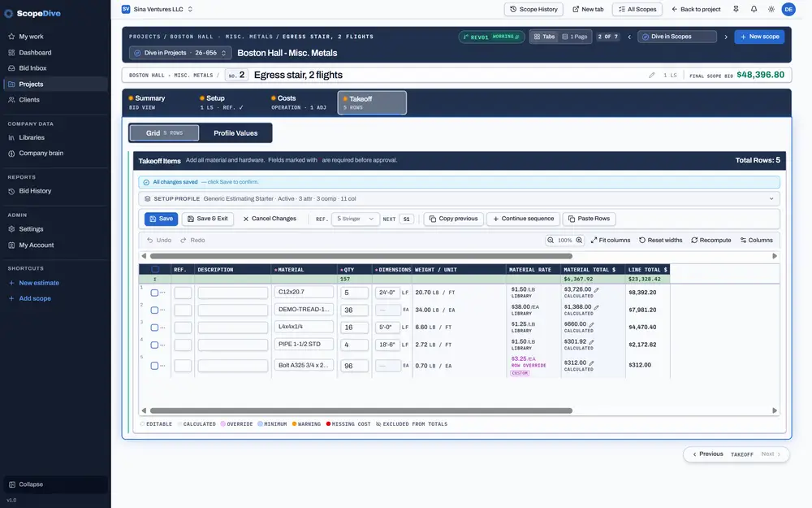The height and width of the screenshot is (508, 812).
Task: Click Continue sequence
Action: 523,219
